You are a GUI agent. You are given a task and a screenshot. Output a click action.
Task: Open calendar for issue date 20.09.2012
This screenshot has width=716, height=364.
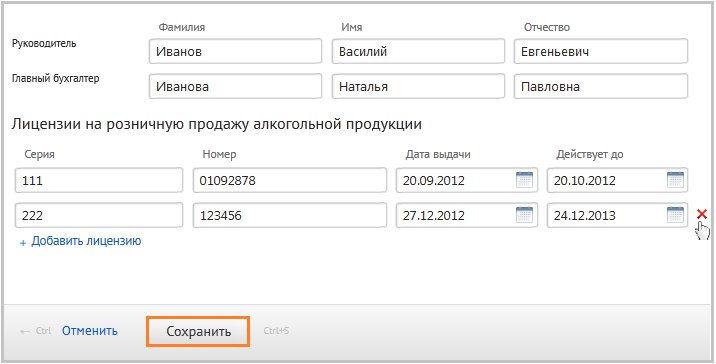[524, 180]
